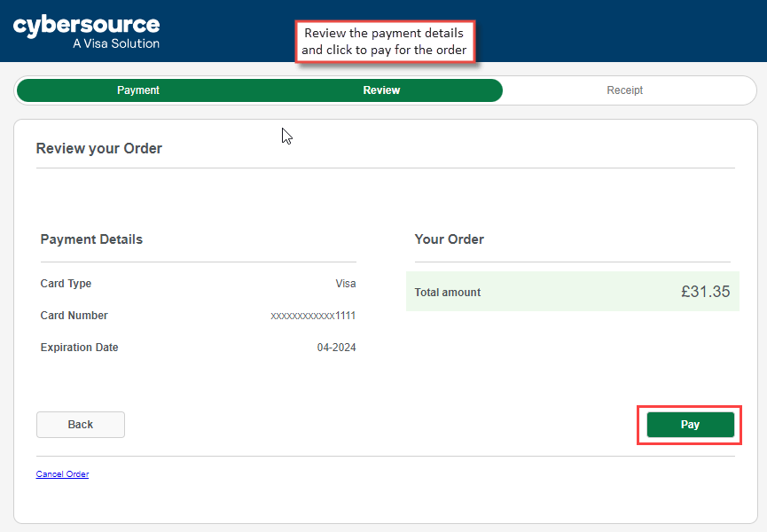Click the Card Number label
Image resolution: width=767 pixels, height=532 pixels.
click(74, 316)
